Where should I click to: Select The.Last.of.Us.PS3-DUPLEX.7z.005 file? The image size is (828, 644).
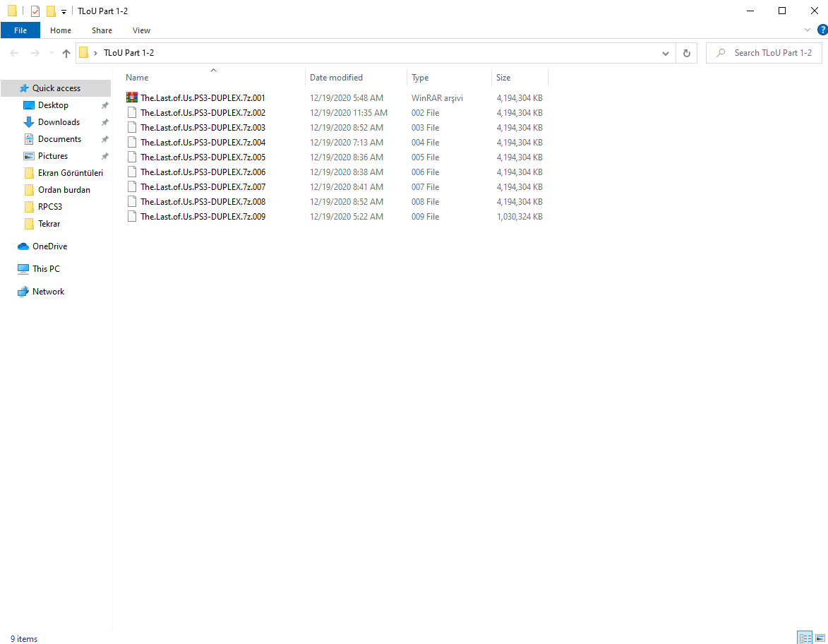pos(203,157)
